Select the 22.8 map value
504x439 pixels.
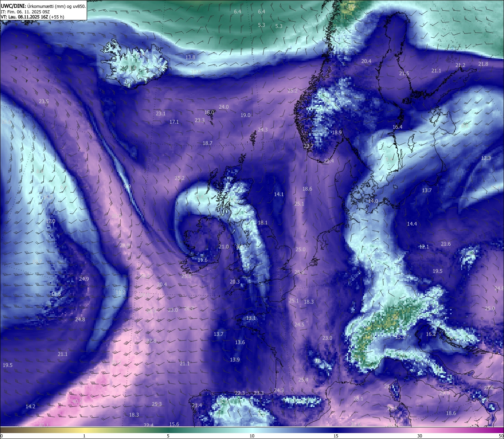point(151,341)
